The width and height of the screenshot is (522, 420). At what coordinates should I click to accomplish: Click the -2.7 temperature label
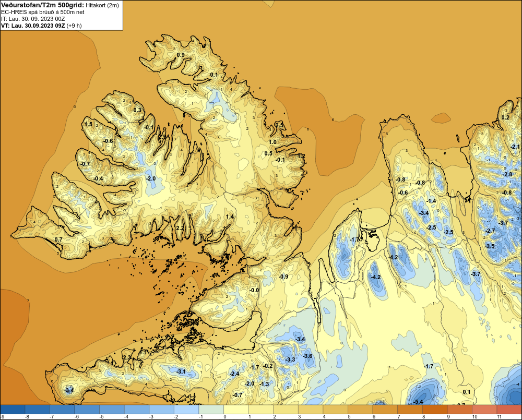click(490, 231)
